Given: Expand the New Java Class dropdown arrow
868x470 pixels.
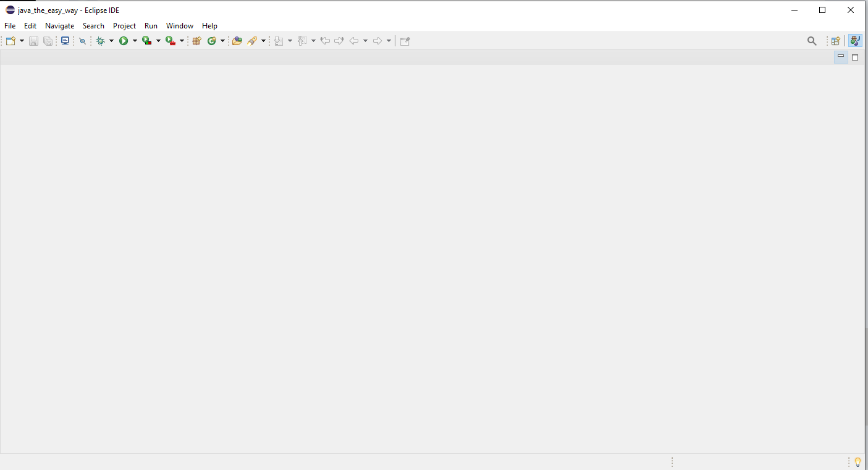Looking at the screenshot, I should (222, 41).
